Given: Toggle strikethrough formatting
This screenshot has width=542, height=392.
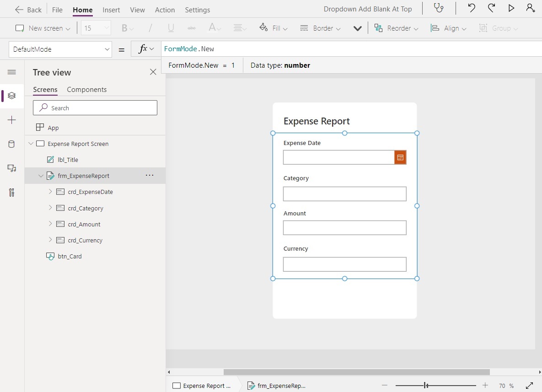Looking at the screenshot, I should (193, 28).
